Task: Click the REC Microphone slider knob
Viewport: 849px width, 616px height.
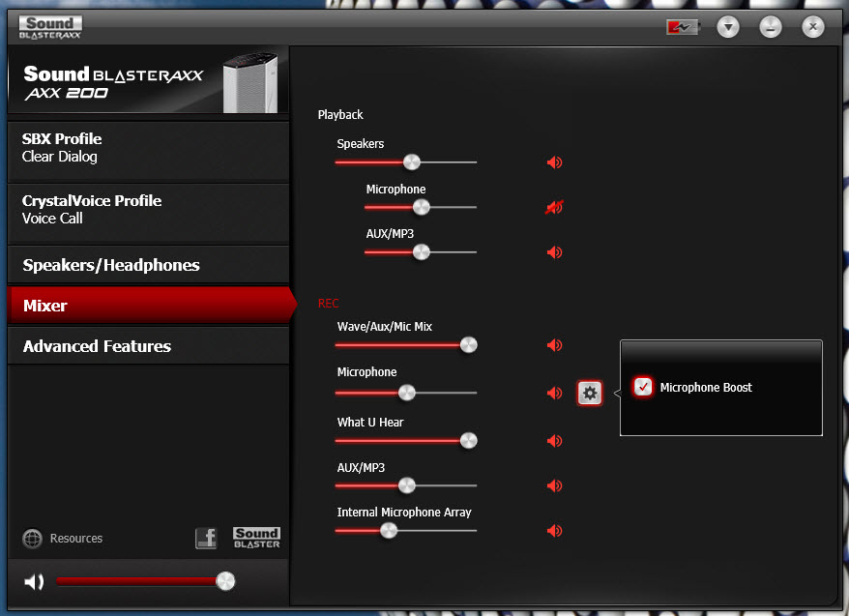Action: pos(407,393)
